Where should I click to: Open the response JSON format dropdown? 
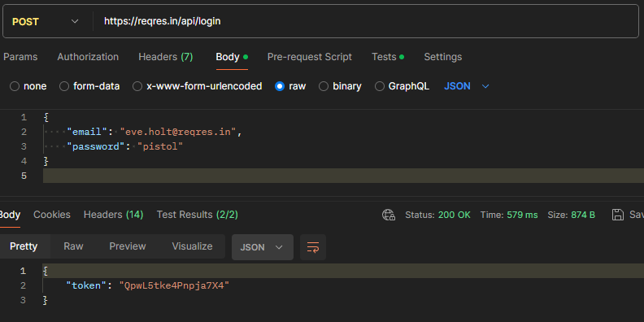[263, 247]
